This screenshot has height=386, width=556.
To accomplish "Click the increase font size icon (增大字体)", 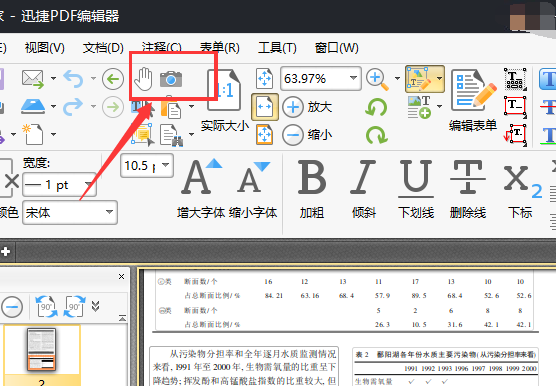I will pyautogui.click(x=201, y=189).
